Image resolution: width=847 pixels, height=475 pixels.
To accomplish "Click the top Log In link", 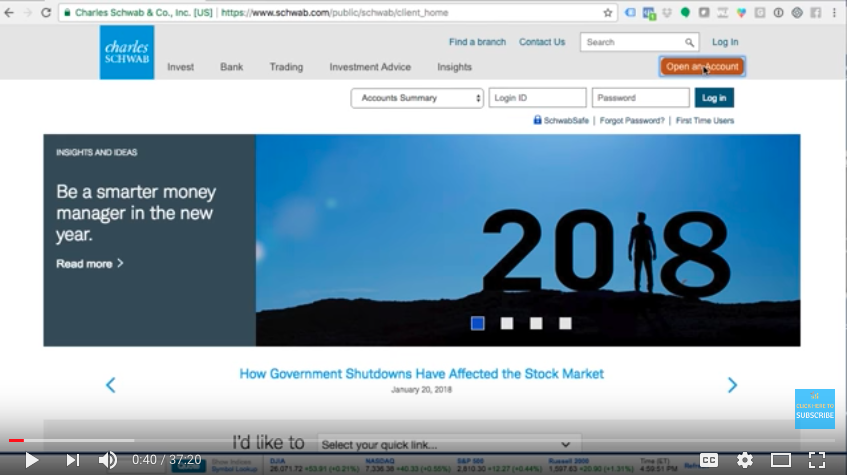I will point(725,42).
